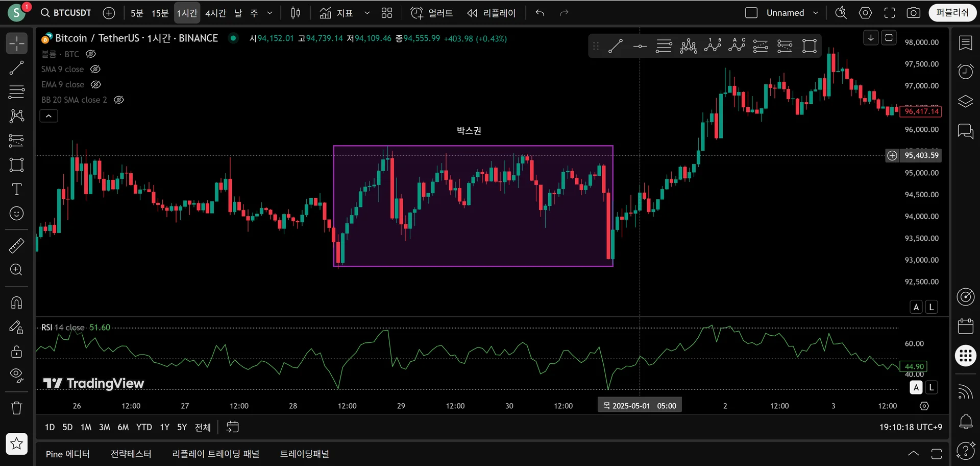Undo the last chart action

540,13
